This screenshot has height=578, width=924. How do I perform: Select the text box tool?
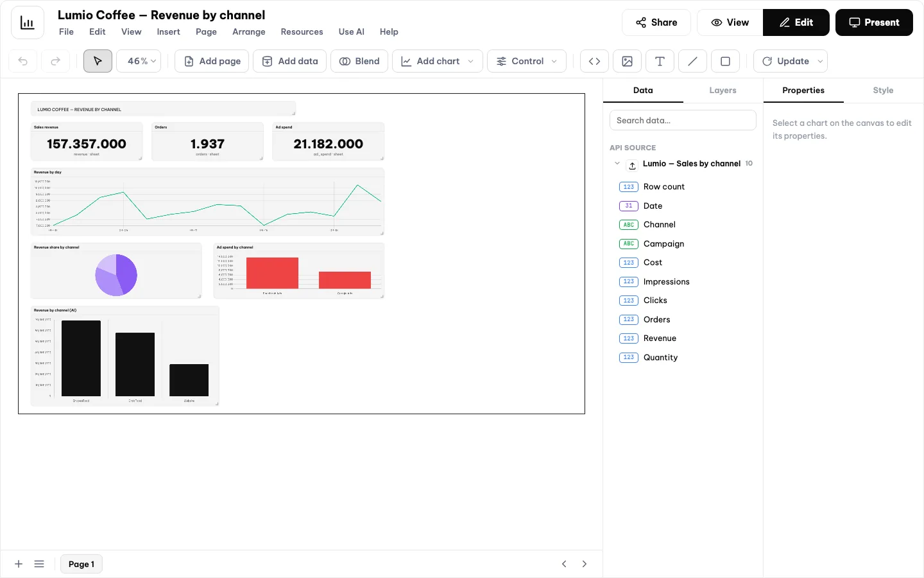tap(660, 61)
